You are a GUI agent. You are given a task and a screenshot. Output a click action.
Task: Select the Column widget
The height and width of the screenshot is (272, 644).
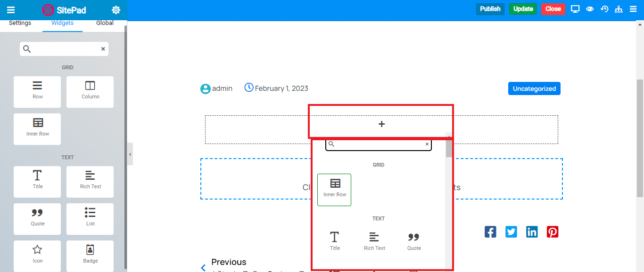tap(90, 92)
